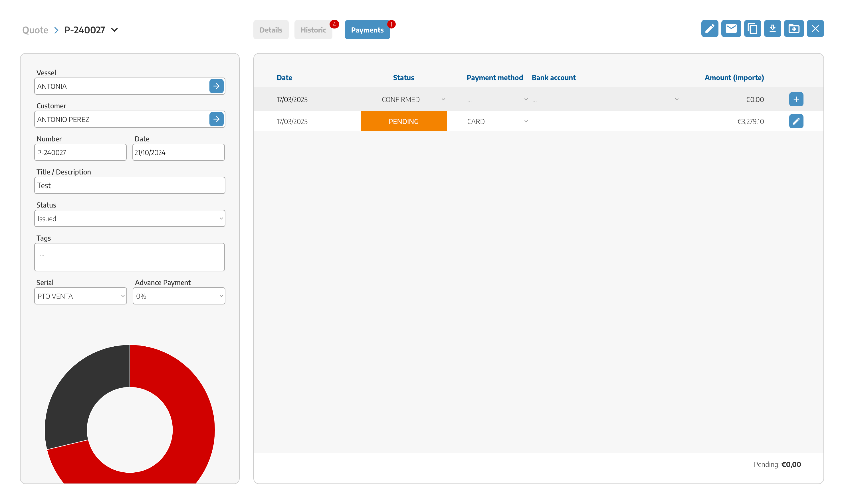Image resolution: width=844 pixels, height=504 pixels.
Task: Sort by the Date column header
Action: (x=284, y=78)
